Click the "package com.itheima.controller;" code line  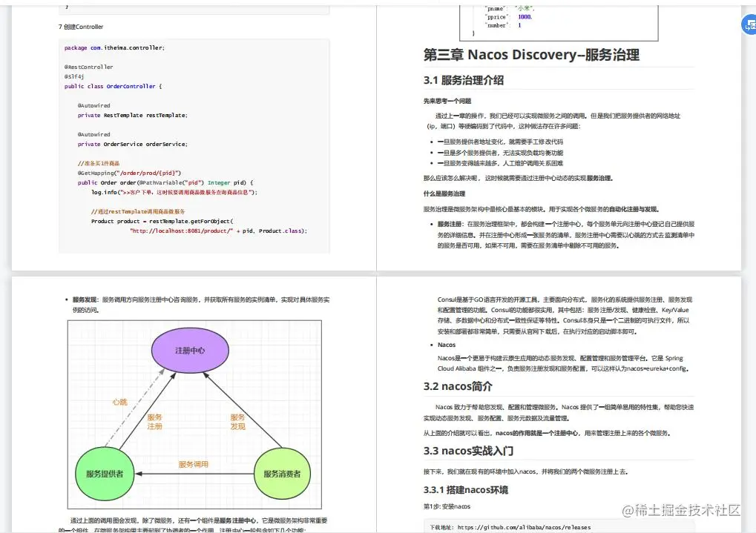[114, 47]
